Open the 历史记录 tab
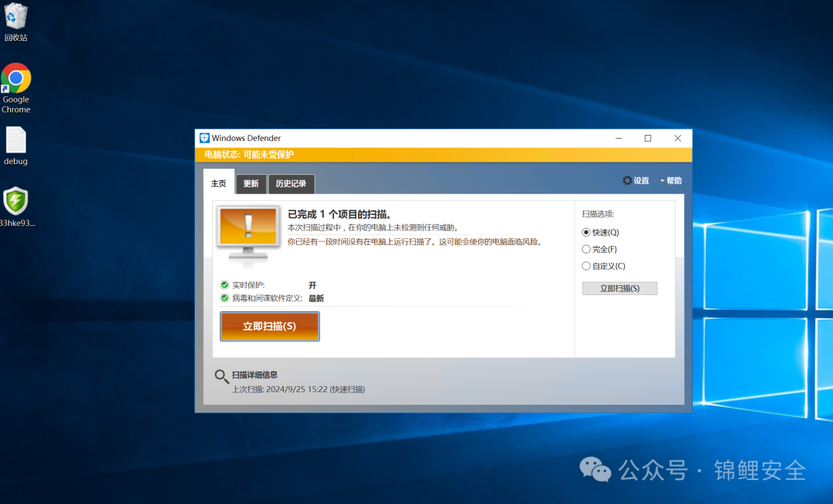 (x=291, y=183)
